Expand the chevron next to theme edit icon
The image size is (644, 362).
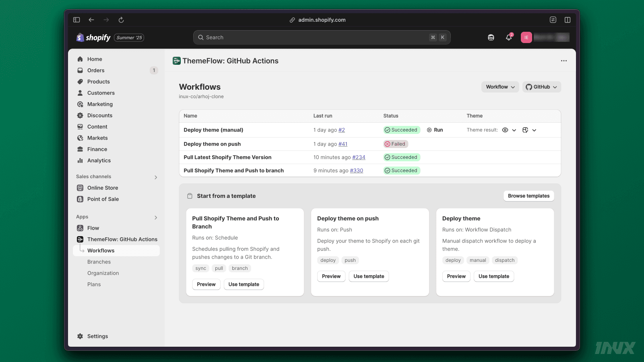(534, 130)
